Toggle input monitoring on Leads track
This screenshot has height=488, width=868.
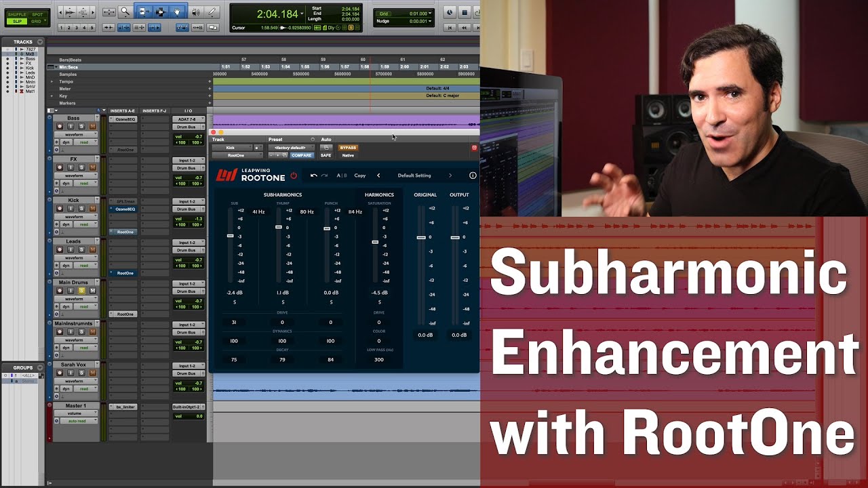[x=71, y=249]
